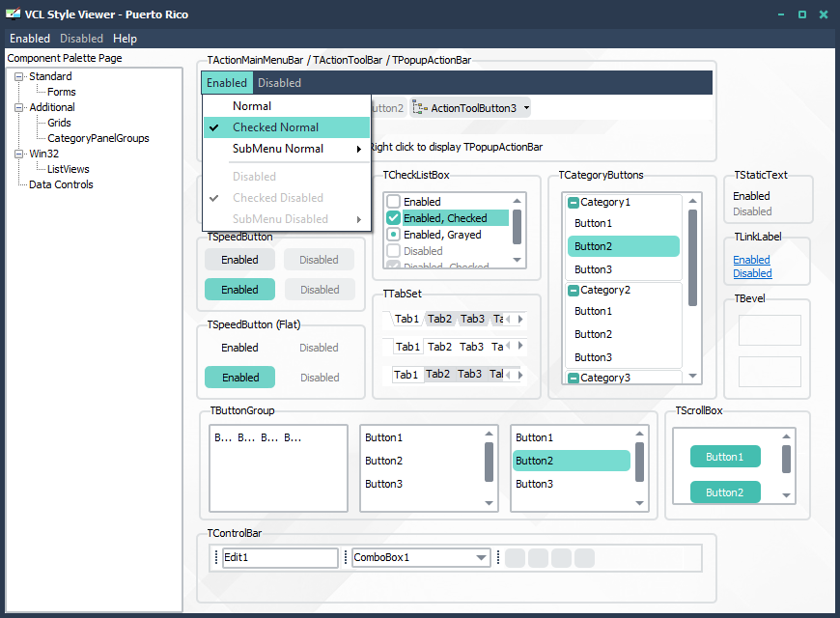This screenshot has width=840, height=618.
Task: Click the scroll-right arrow of the top TTabSet row
Action: (520, 319)
